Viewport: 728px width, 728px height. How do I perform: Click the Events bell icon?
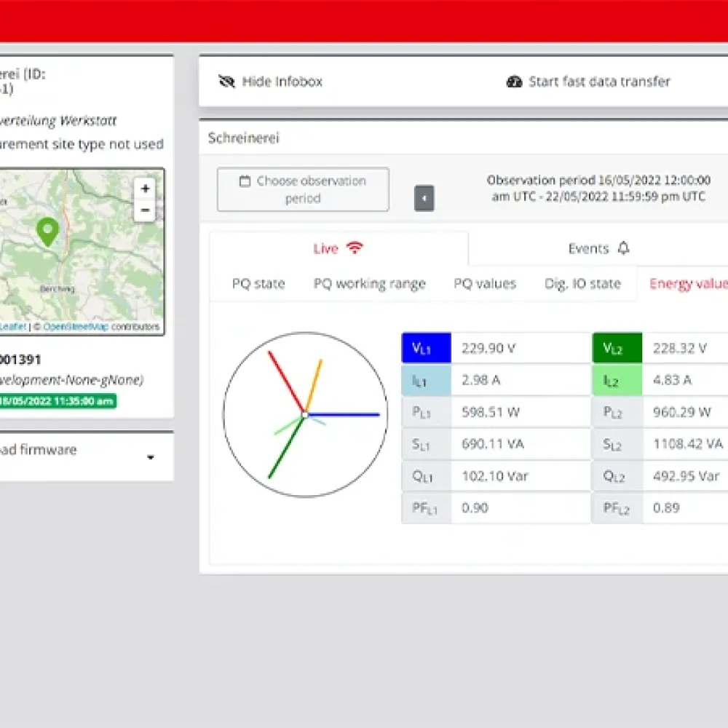(624, 248)
